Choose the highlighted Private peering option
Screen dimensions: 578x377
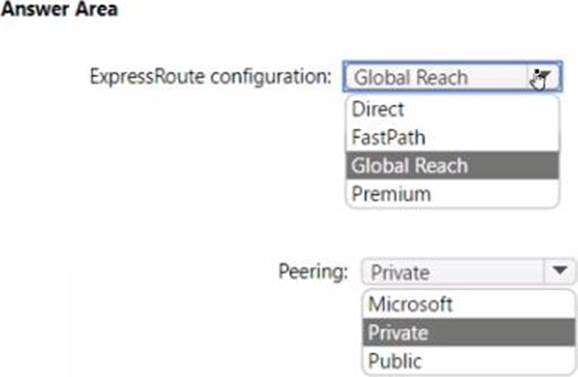[469, 332]
